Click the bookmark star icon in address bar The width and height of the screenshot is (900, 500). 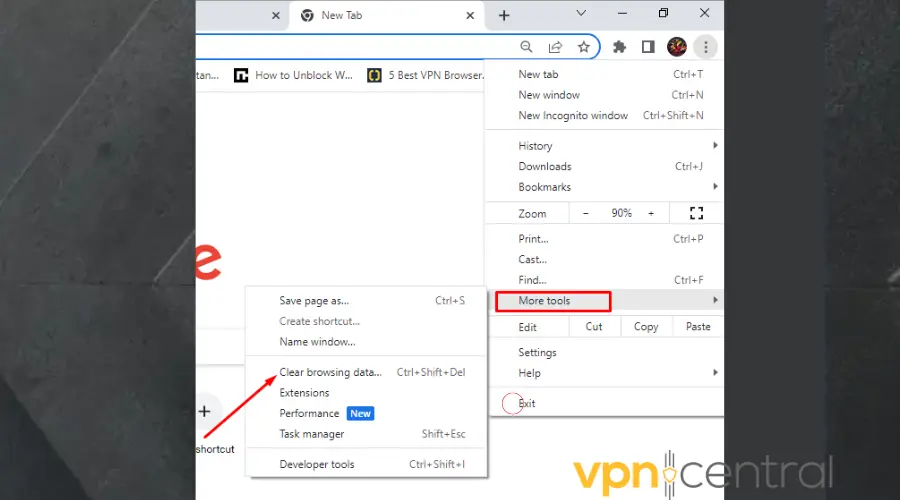584,47
